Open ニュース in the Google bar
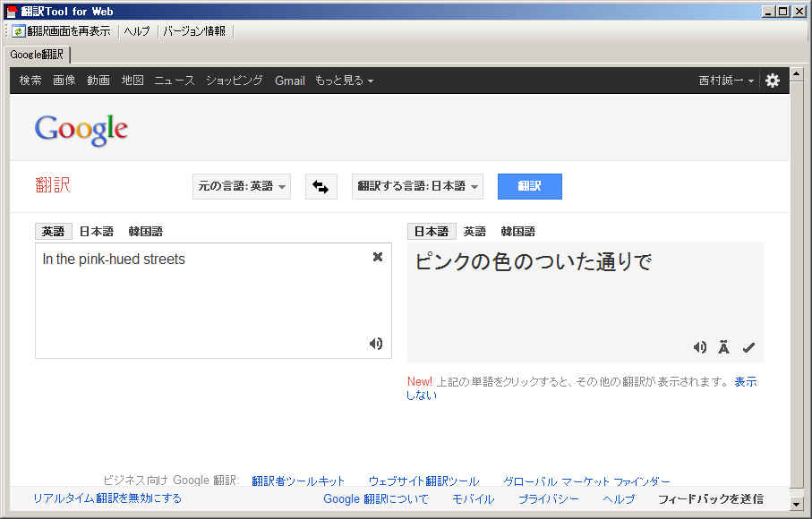Viewport: 812px width, 519px height. pos(175,81)
